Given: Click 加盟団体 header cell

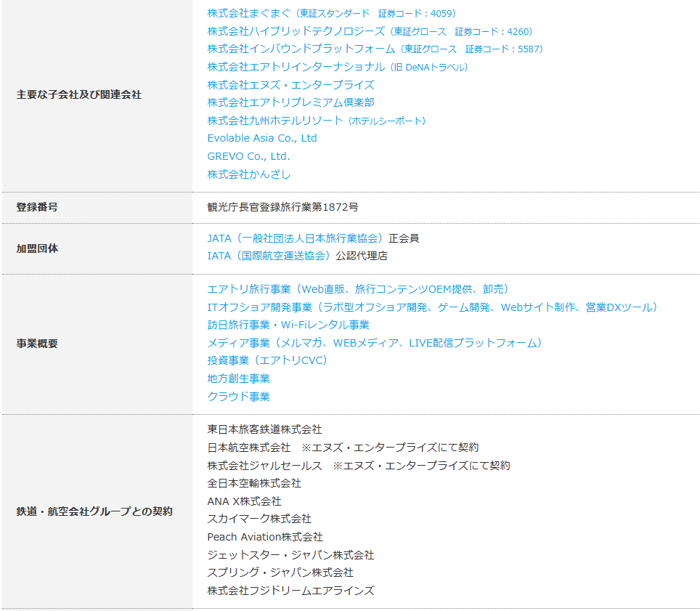Looking at the screenshot, I should 97,248.
